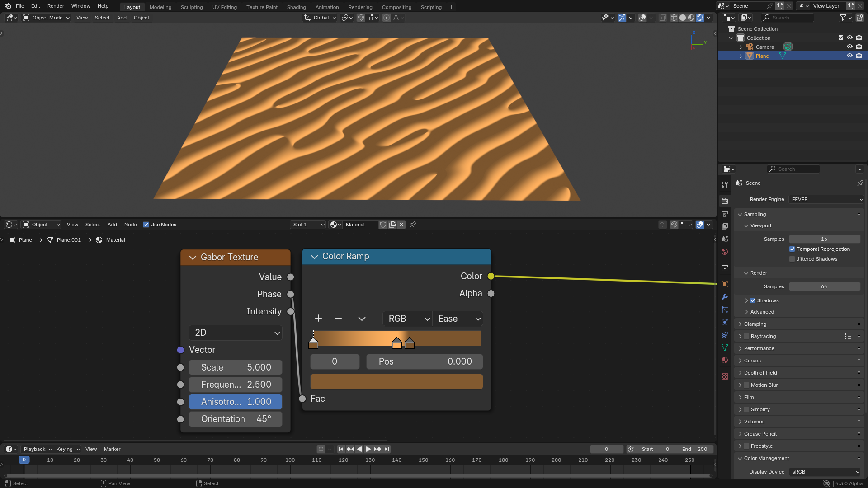Open the Particle Properties tab

725,310
